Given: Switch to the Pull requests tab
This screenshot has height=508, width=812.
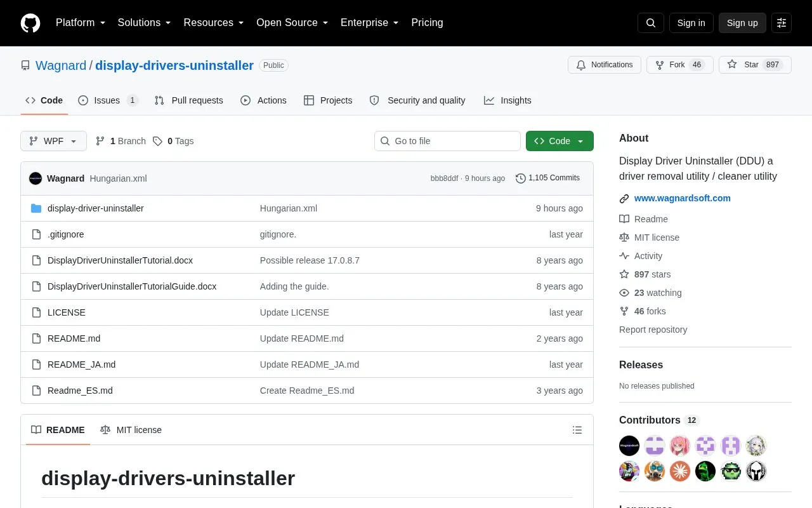Looking at the screenshot, I should click(188, 100).
